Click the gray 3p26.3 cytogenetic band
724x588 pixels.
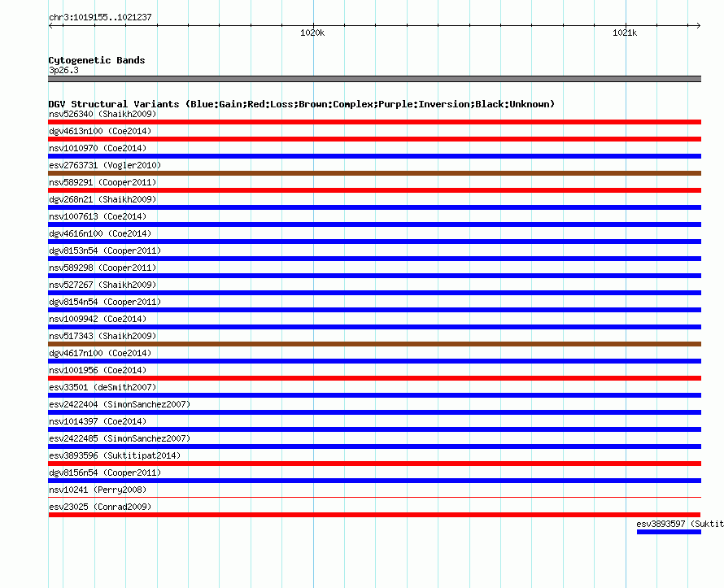point(374,79)
